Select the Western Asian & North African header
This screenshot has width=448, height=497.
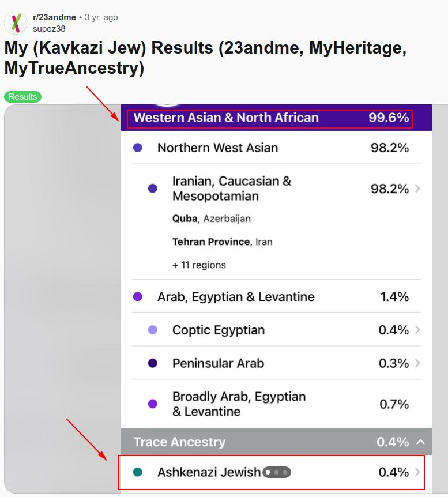(x=226, y=118)
